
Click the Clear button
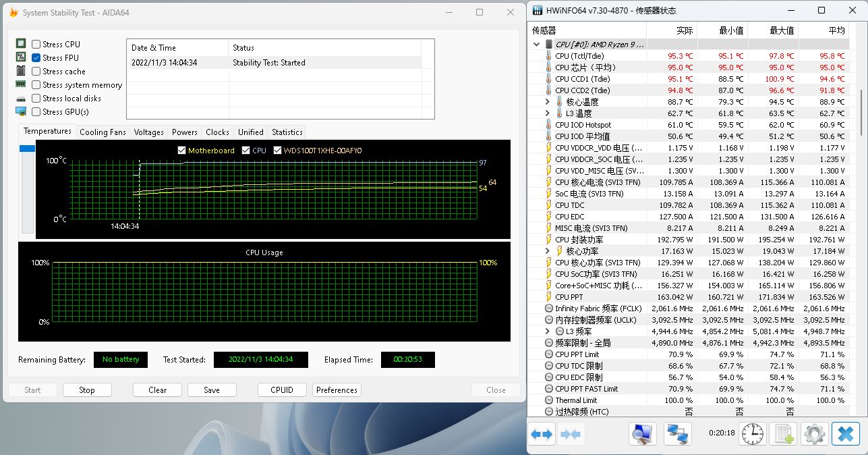157,390
